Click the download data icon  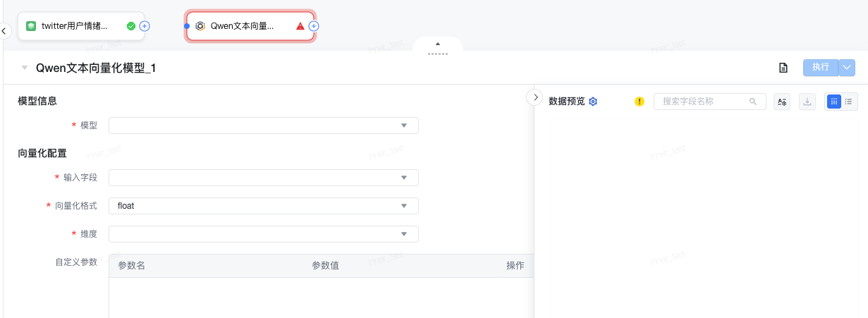[807, 102]
